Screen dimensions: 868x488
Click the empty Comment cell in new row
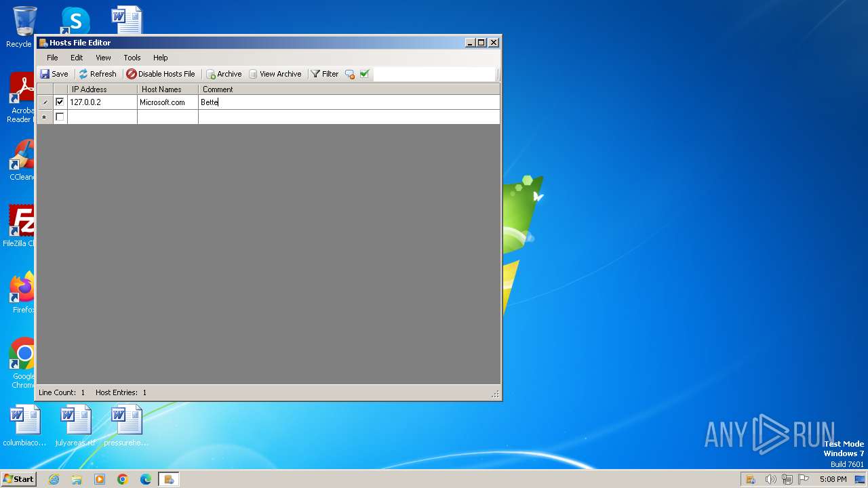coord(349,117)
